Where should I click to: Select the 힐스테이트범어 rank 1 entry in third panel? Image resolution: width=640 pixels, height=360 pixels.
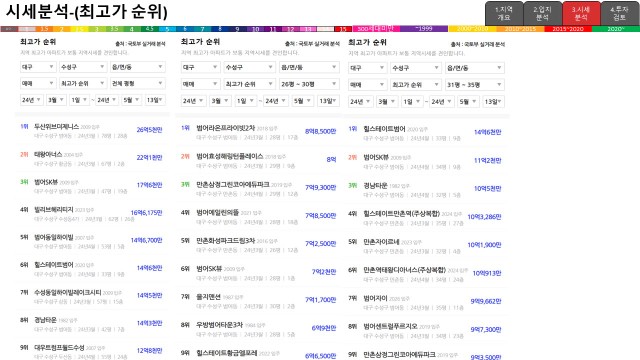(x=425, y=133)
